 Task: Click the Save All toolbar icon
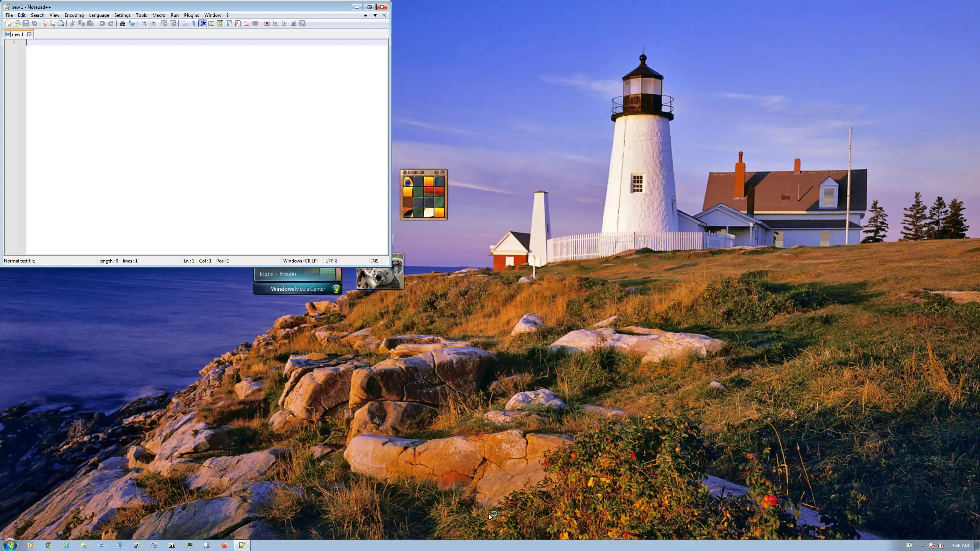tap(34, 23)
